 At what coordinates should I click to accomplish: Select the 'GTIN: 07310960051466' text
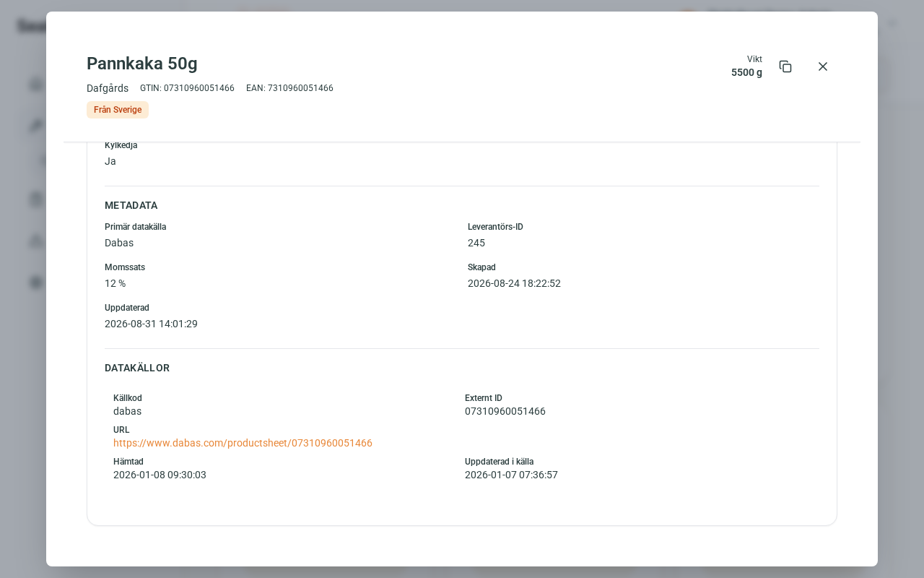click(x=187, y=88)
